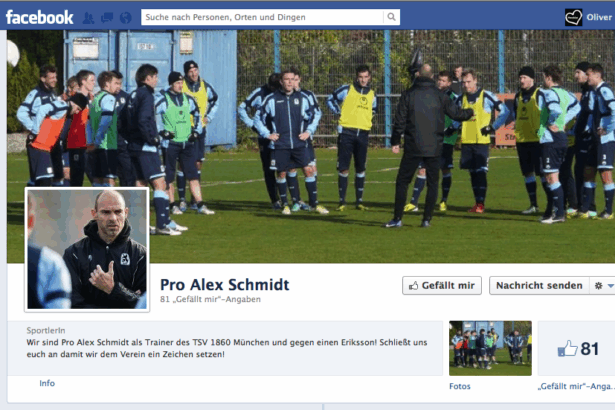Viewport: 615px width, 410px height.
Task: Expand the page options dropdown arrow
Action: tap(610, 286)
